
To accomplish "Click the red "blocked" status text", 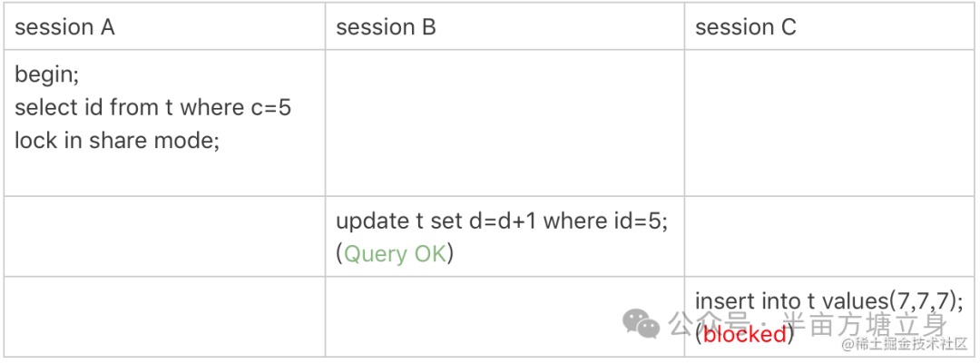I will (745, 334).
